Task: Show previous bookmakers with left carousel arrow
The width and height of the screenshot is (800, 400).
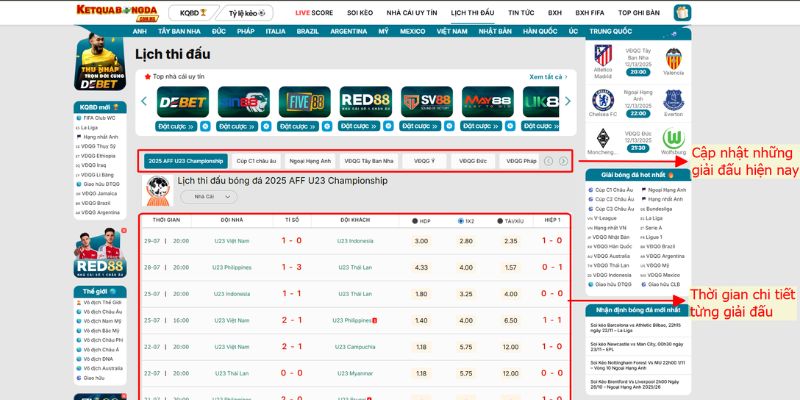Action: tap(145, 101)
